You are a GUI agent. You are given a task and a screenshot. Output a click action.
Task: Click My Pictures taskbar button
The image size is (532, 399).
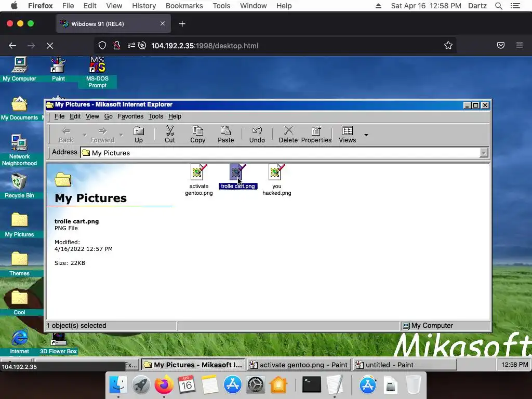[193, 365]
